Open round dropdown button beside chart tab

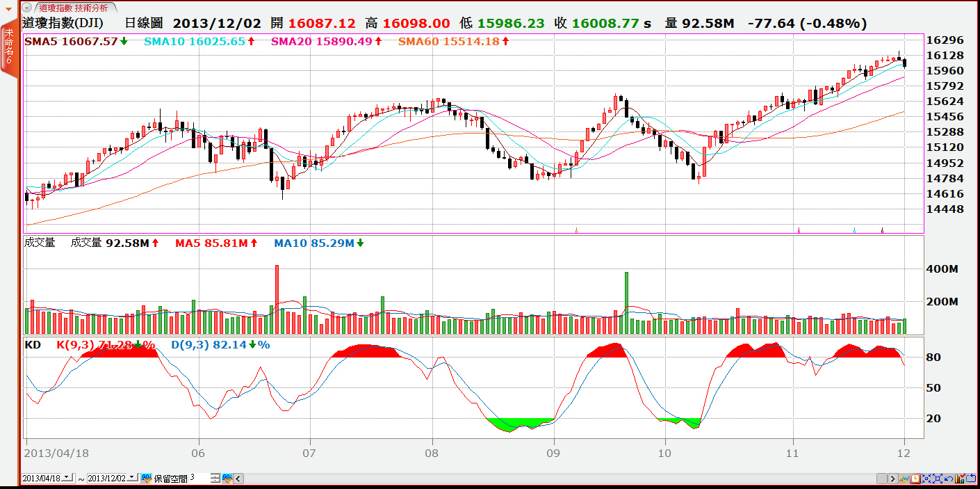pos(26,8)
